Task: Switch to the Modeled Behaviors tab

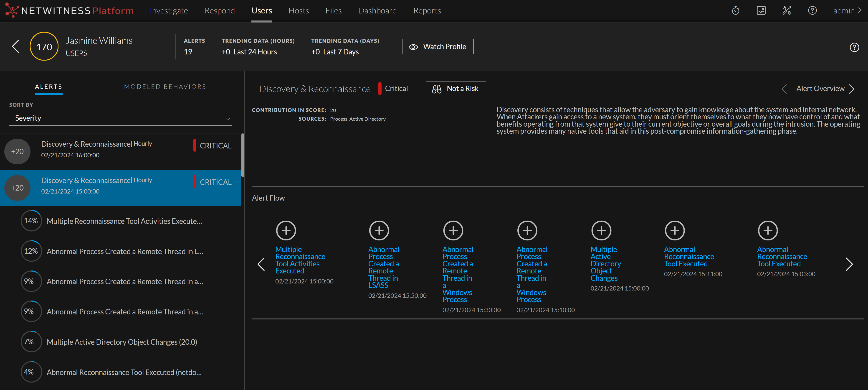Action: tap(165, 87)
